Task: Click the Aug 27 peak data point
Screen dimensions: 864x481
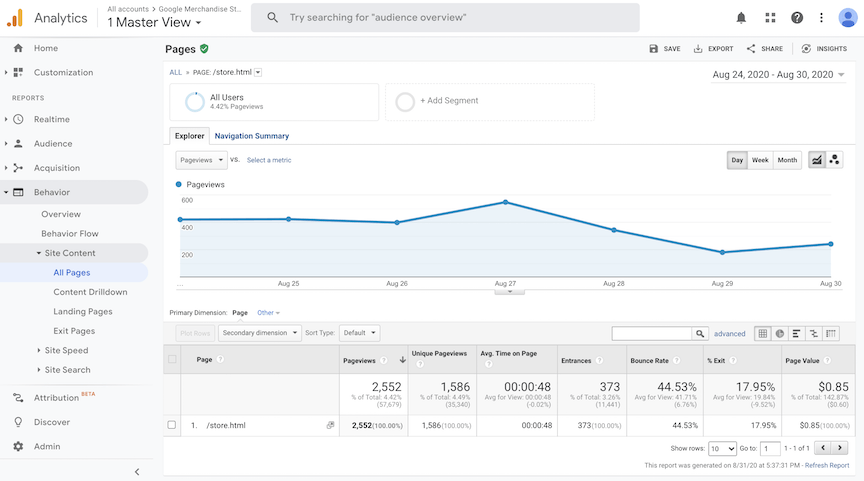Action: pyautogui.click(x=505, y=202)
